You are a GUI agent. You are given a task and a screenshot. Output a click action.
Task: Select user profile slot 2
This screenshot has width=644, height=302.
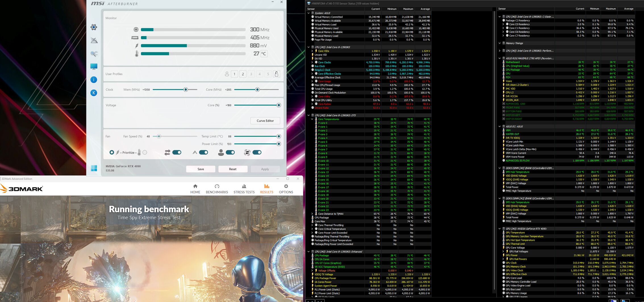pos(243,74)
